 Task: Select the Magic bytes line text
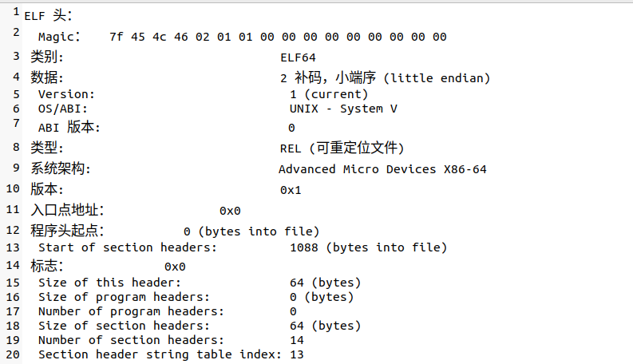point(242,37)
